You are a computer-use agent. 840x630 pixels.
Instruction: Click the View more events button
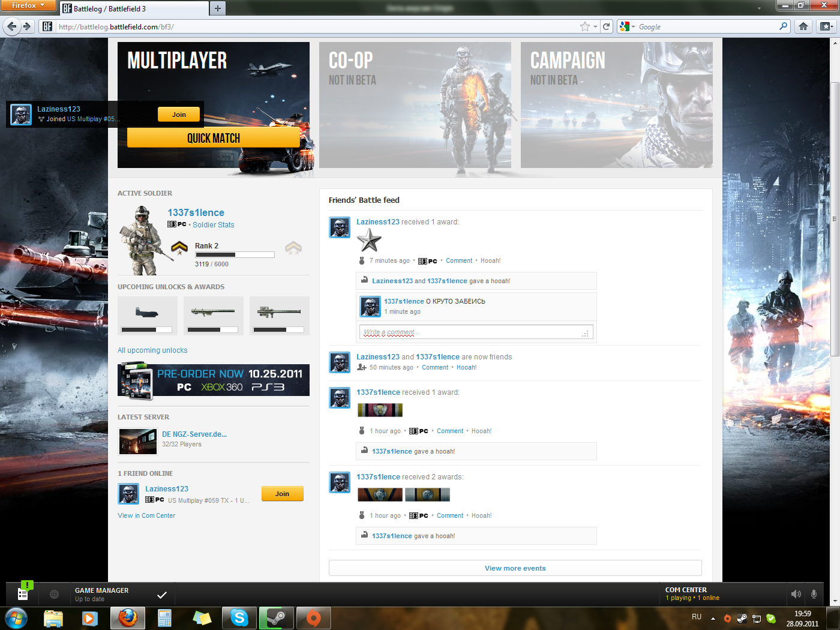click(x=515, y=568)
